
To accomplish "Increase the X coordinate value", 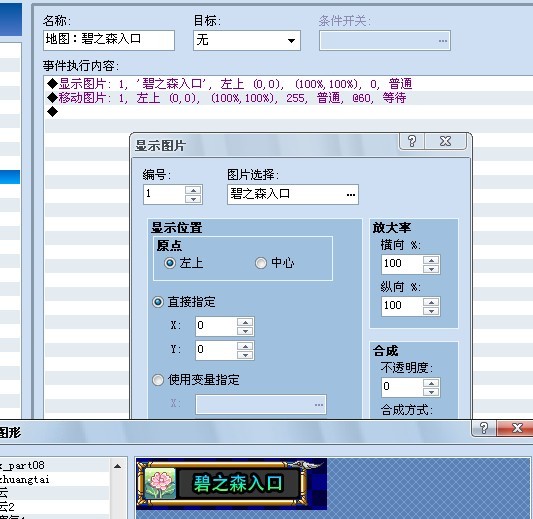I will click(245, 322).
